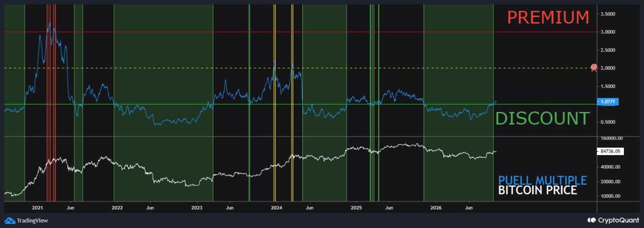Viewport: 644px width, 228px height.
Task: Select the 20000.00 price axis value
Action: pyautogui.click(x=610, y=182)
